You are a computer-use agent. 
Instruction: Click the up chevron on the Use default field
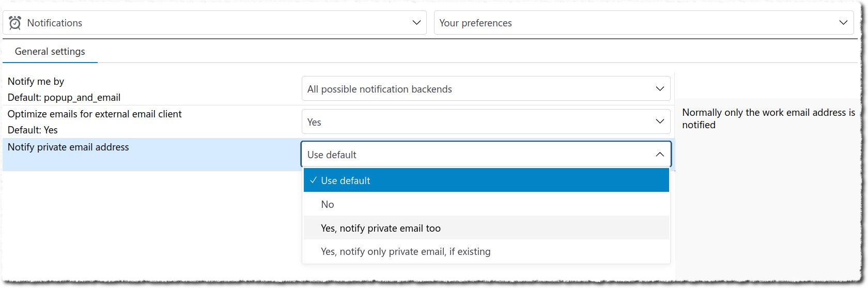(660, 155)
